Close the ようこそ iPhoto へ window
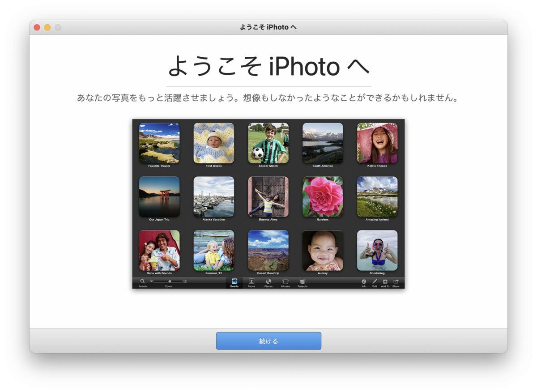Viewport: 537px width, 392px height. click(37, 27)
